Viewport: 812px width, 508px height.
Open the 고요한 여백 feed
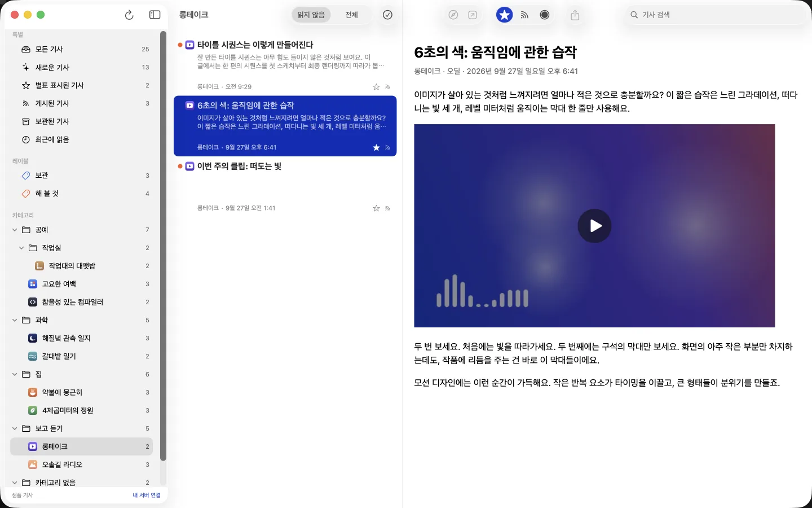[x=82, y=284]
